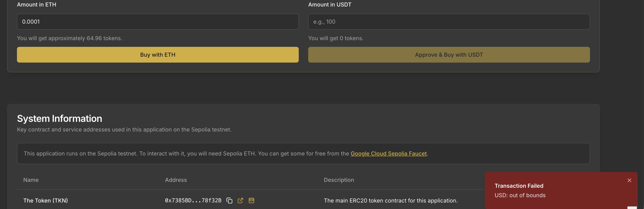
Task: Click the System Information heading
Action: click(x=60, y=119)
